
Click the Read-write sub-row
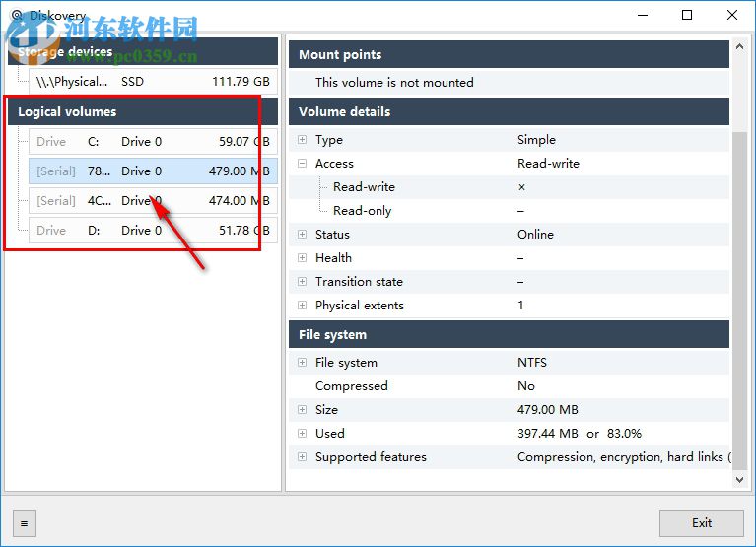coord(509,187)
